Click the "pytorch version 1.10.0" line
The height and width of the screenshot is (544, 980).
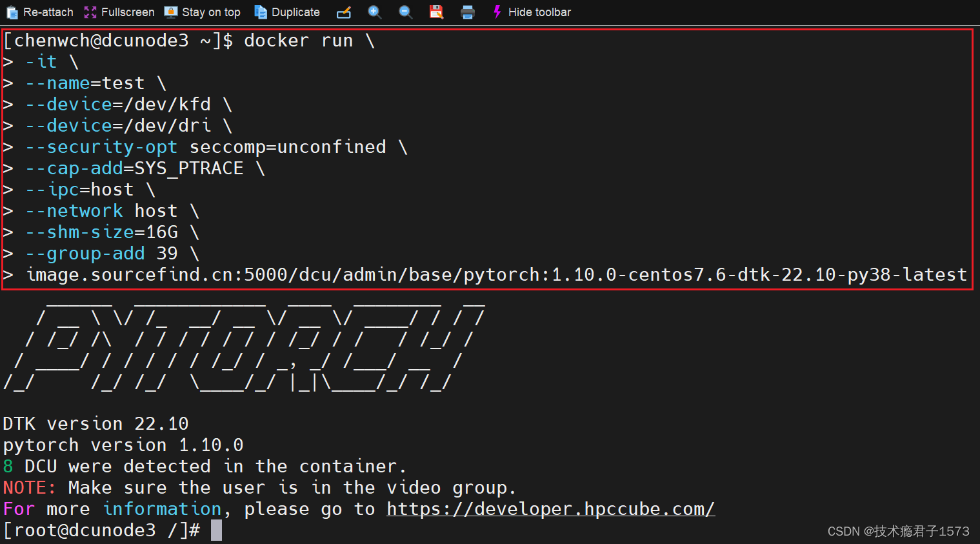click(x=123, y=445)
